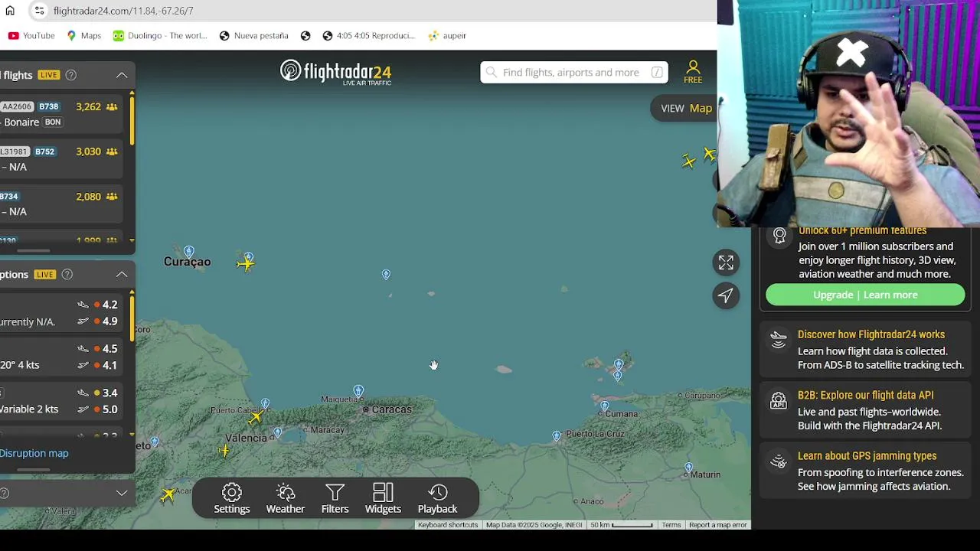The height and width of the screenshot is (551, 980).
Task: Click the fullscreen map icon
Action: [726, 262]
